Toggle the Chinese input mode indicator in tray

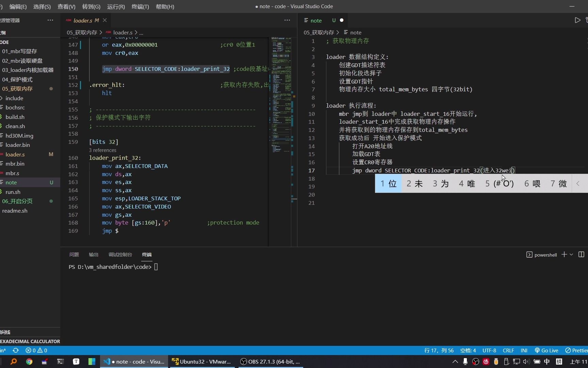547,362
